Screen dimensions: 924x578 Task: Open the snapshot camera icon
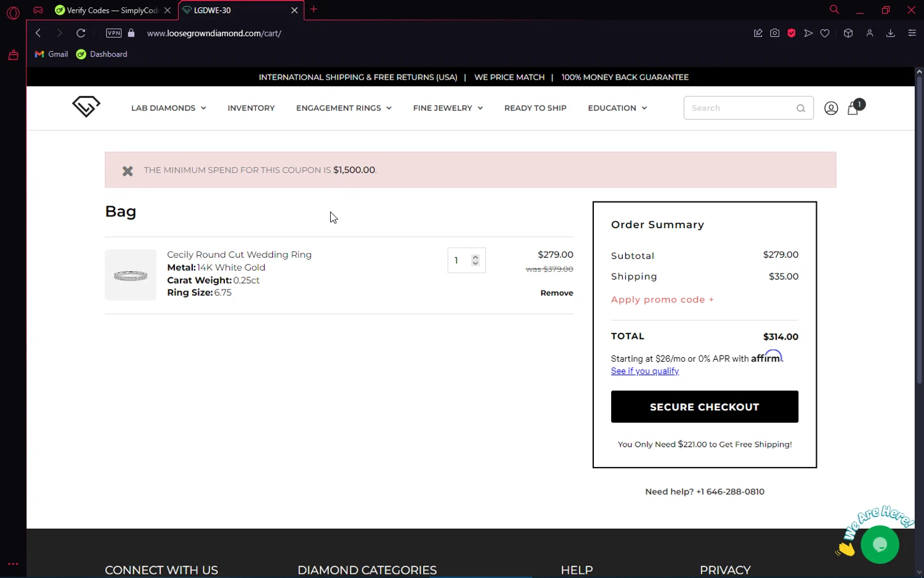[774, 33]
